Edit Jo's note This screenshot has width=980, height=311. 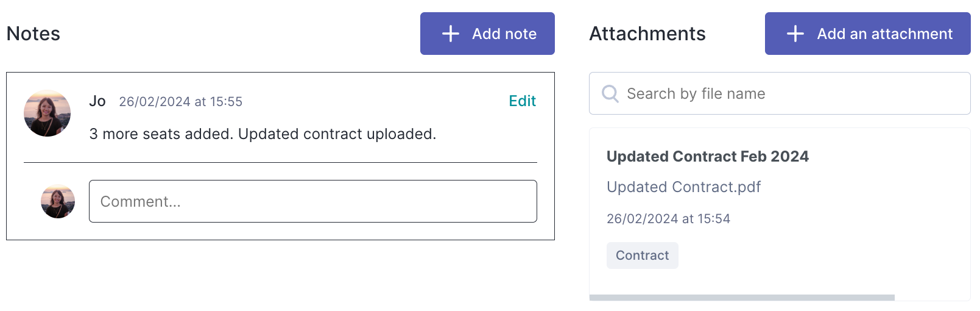tap(523, 101)
